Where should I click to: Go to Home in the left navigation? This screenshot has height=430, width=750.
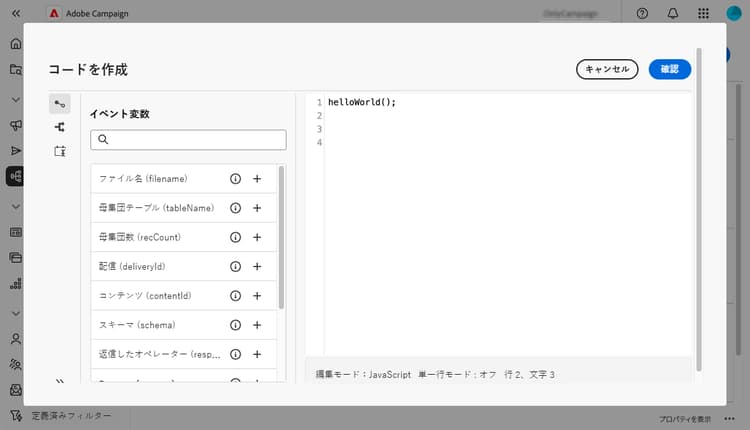pyautogui.click(x=16, y=44)
